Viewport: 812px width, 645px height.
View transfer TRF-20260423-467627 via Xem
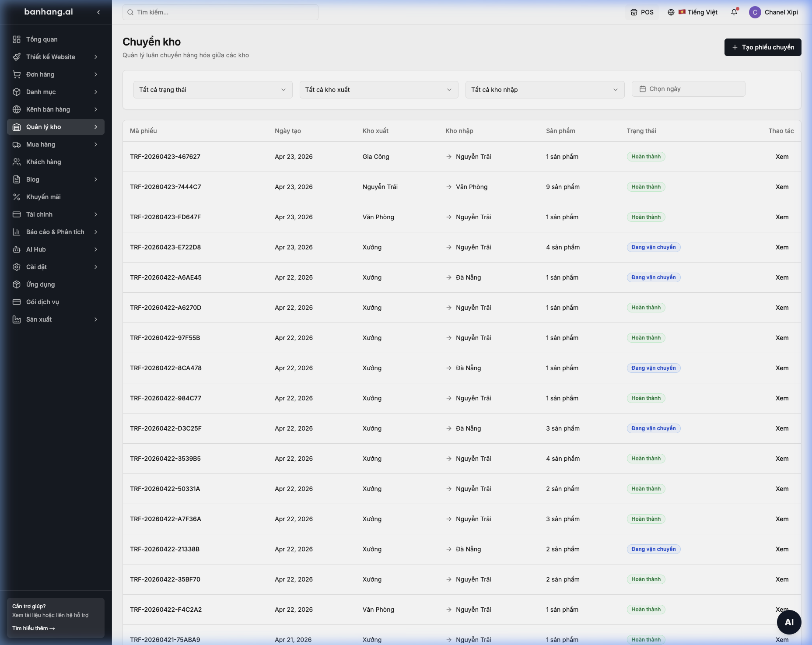click(x=782, y=157)
